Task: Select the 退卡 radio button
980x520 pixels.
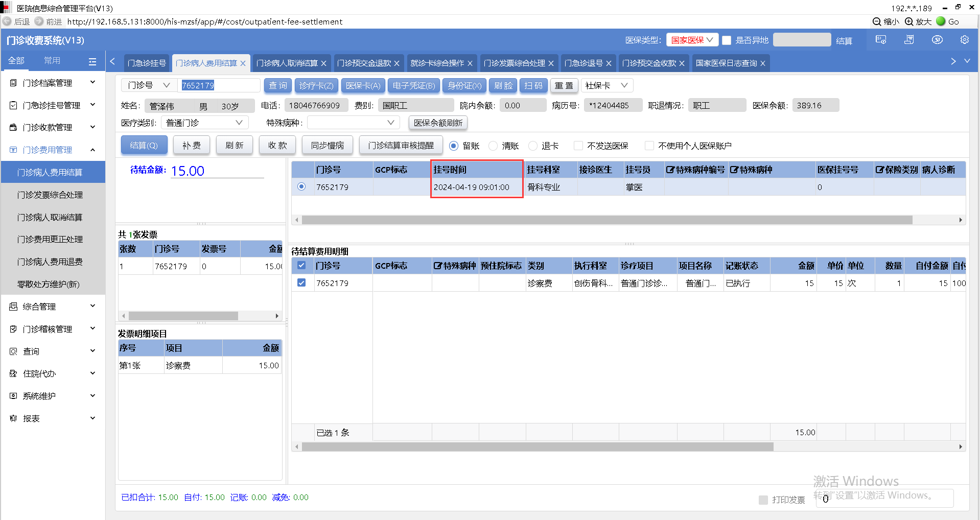Action: (533, 146)
